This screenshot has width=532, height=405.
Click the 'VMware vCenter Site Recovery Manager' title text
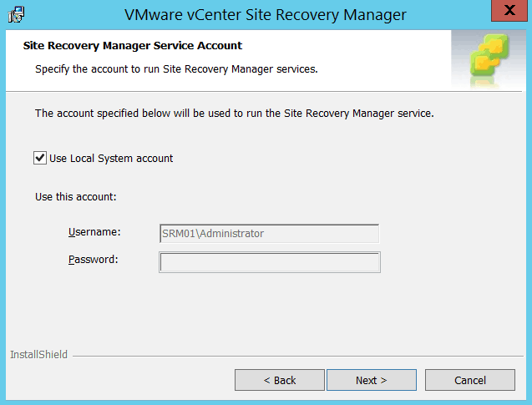[x=266, y=14]
